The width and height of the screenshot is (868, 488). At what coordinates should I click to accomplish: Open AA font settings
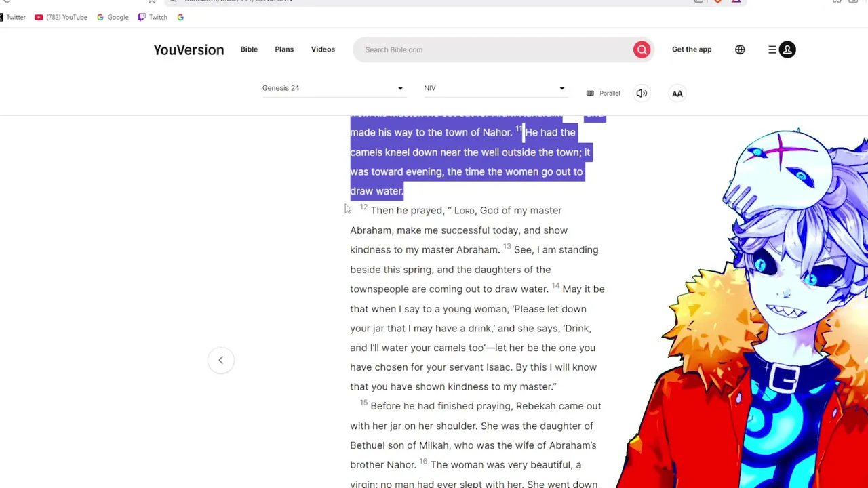point(677,94)
